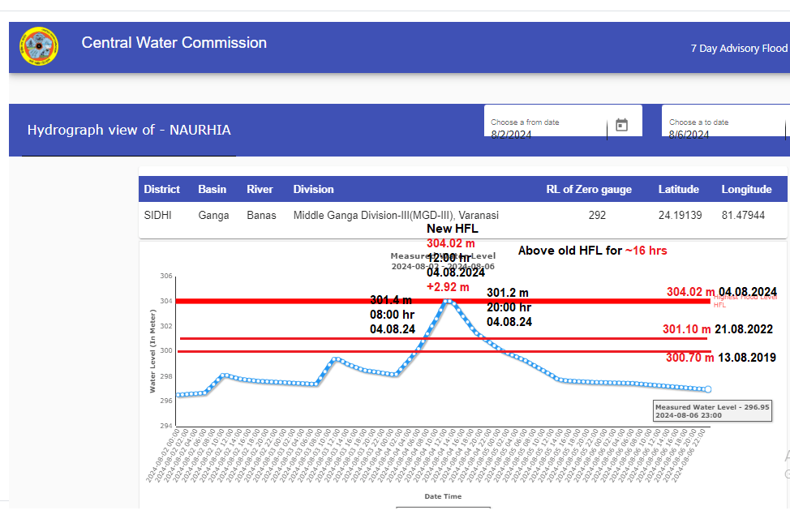Screen dimensions: 790x532
Task: Click the Division column header
Action: [x=314, y=189]
